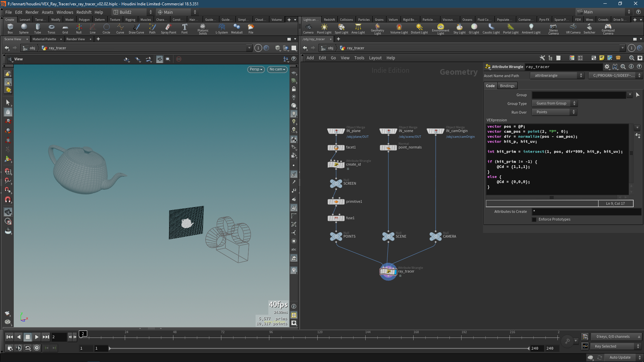Toggle audio on the playbar
Screen dimensions: 644x362
(19, 348)
